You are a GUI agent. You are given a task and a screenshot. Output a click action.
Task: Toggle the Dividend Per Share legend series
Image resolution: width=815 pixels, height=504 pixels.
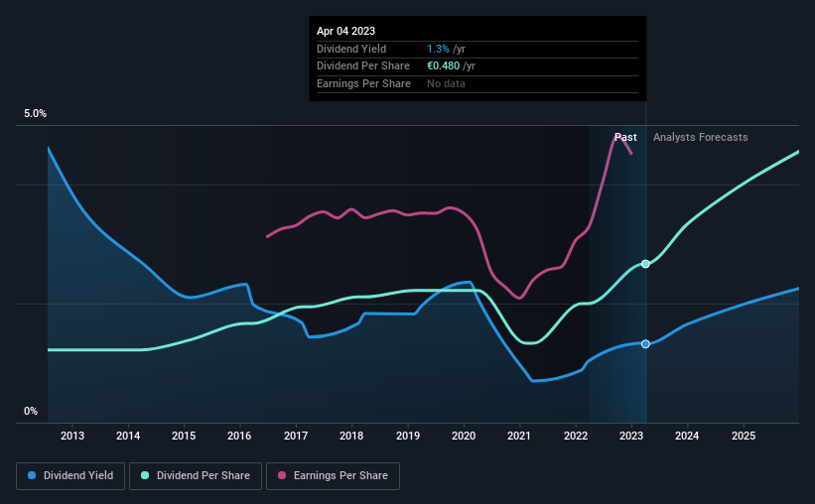[x=196, y=476]
